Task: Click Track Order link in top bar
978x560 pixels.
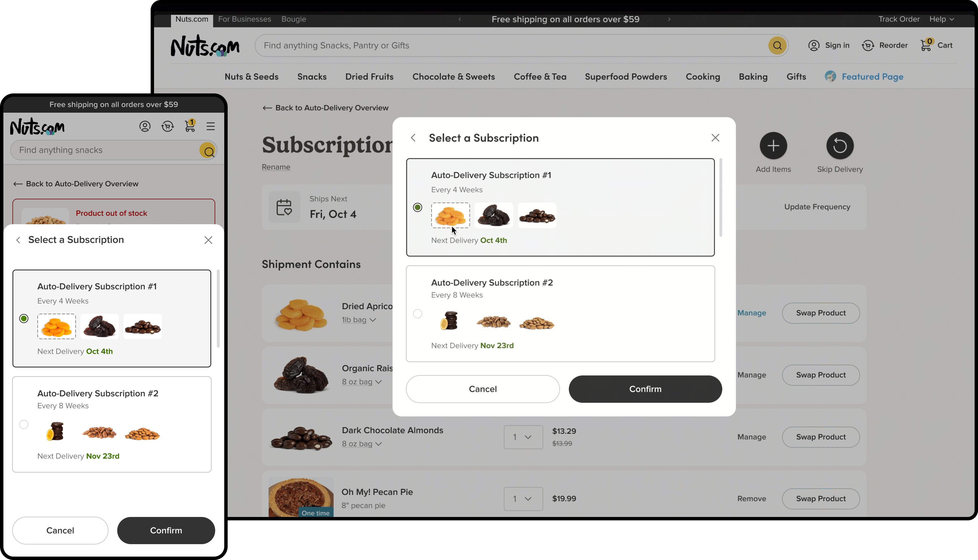Action: click(x=899, y=19)
